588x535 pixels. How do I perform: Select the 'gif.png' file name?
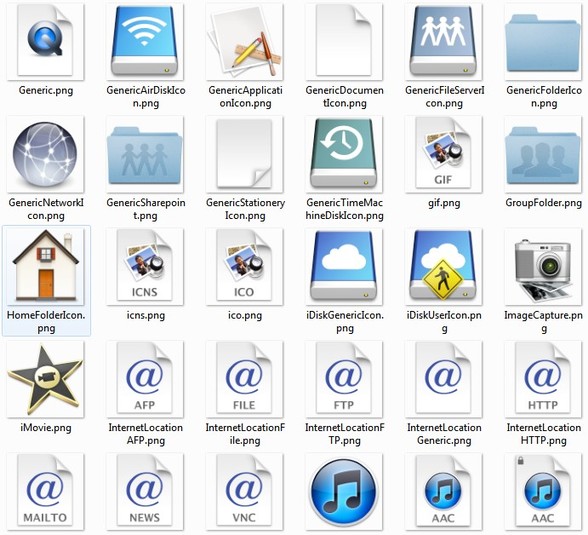(444, 203)
